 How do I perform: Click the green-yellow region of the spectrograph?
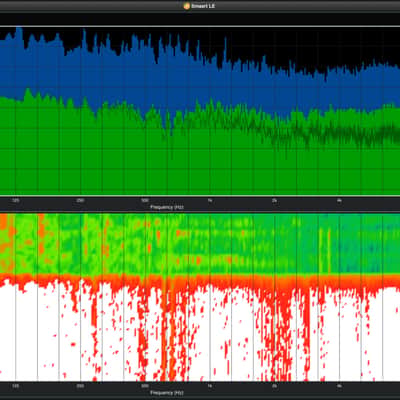[x=200, y=243]
